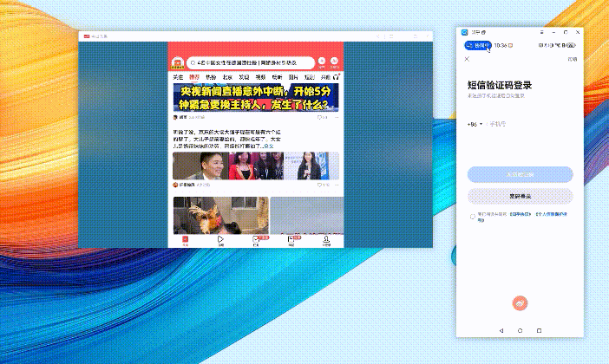Tap the Android recent apps square button
609x364 pixels.
point(539,330)
